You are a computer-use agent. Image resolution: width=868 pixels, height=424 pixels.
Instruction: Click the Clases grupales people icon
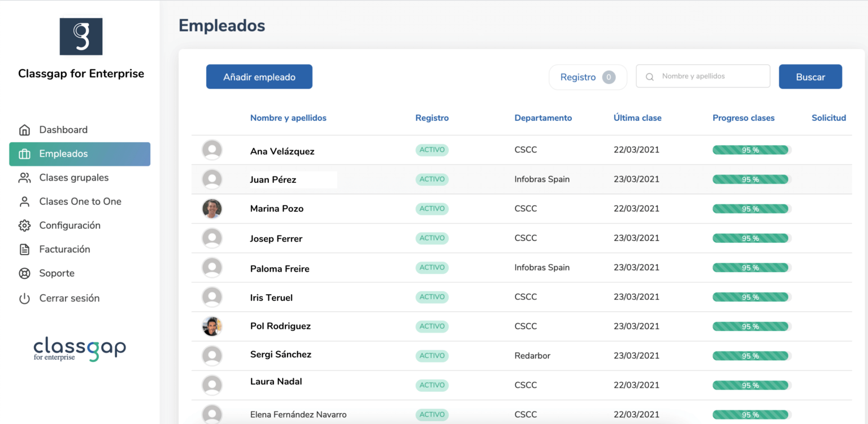[24, 178]
